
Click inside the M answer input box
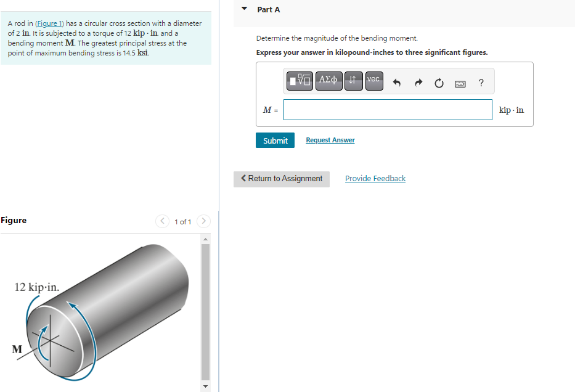387,110
